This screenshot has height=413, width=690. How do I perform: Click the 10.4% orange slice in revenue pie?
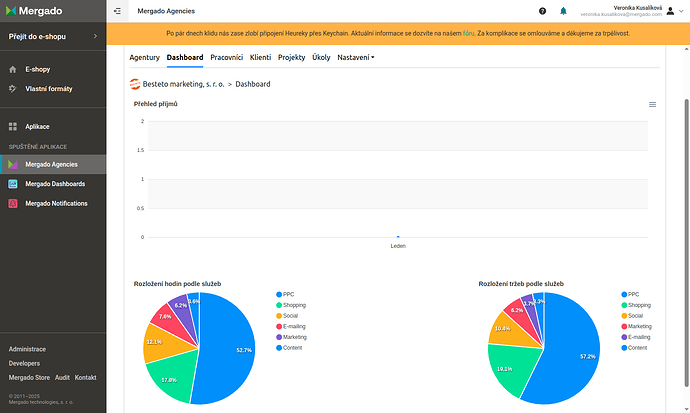pyautogui.click(x=513, y=331)
